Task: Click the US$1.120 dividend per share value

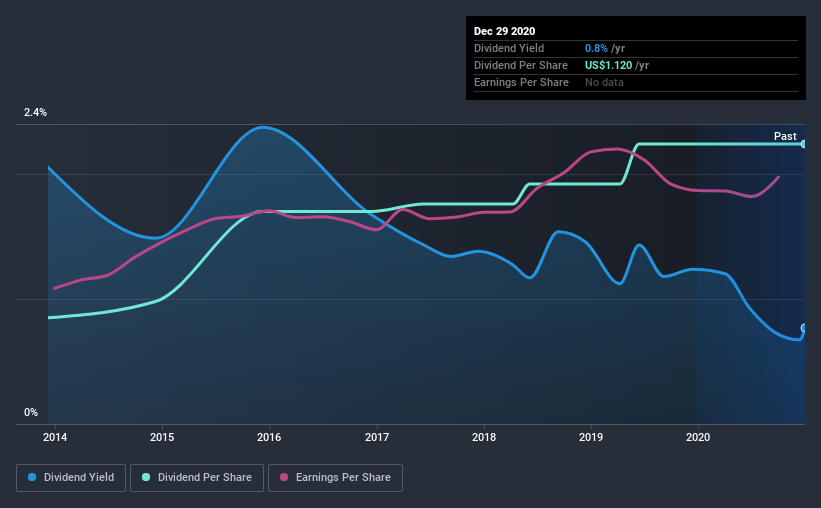Action: point(608,65)
